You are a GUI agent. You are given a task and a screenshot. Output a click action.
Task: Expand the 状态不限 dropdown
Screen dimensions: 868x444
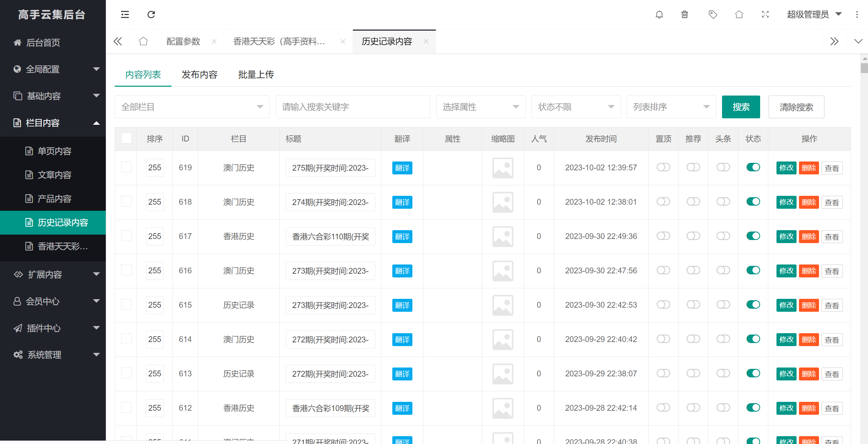[x=576, y=107]
